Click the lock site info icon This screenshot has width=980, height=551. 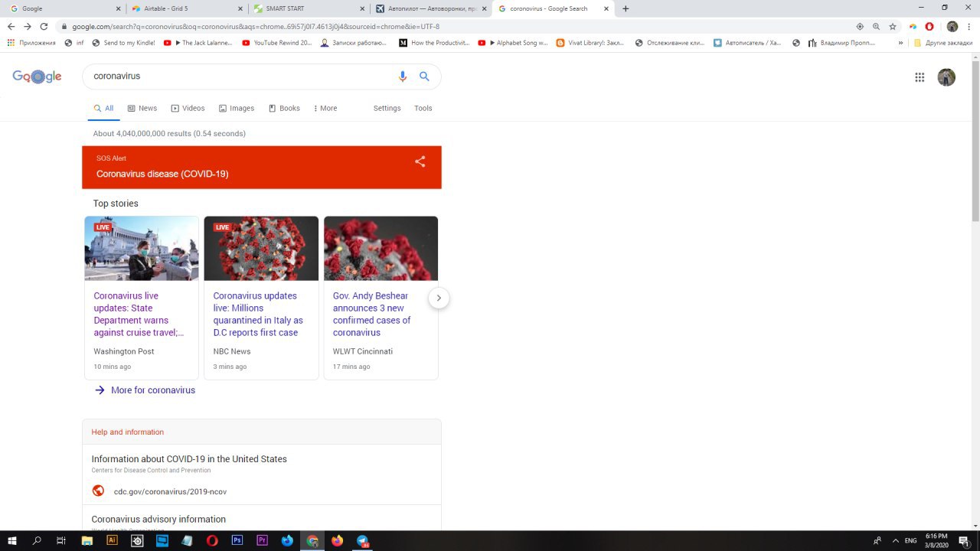coord(64,27)
